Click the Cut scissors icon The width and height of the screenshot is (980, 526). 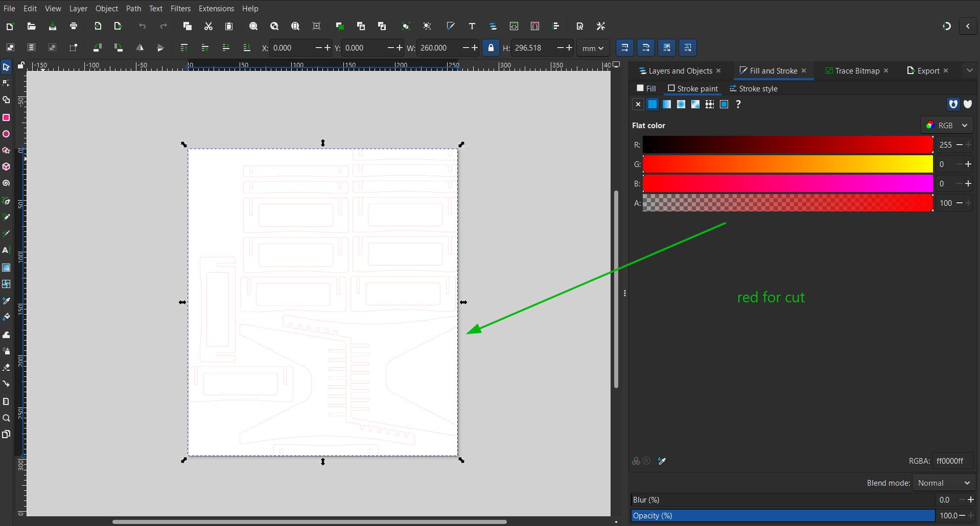pyautogui.click(x=208, y=26)
